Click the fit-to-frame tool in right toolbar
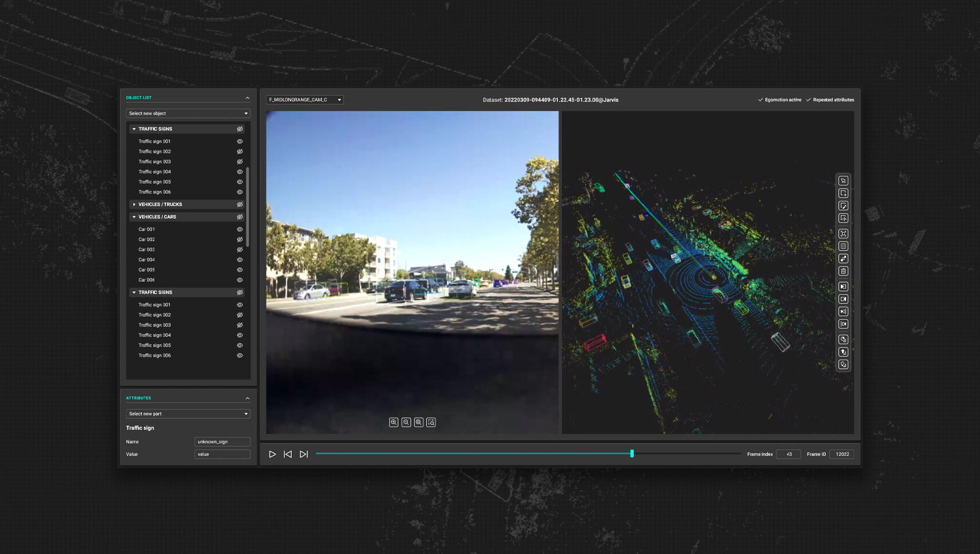 click(x=843, y=234)
